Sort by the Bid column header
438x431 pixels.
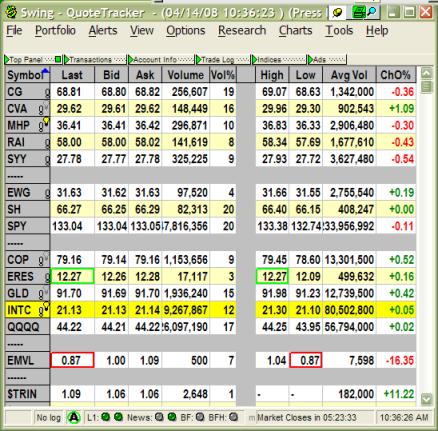click(x=111, y=75)
